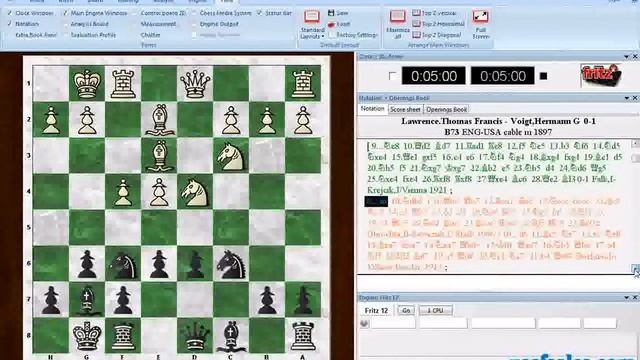
Task: Close the Engine pane
Action: [x=635, y=298]
